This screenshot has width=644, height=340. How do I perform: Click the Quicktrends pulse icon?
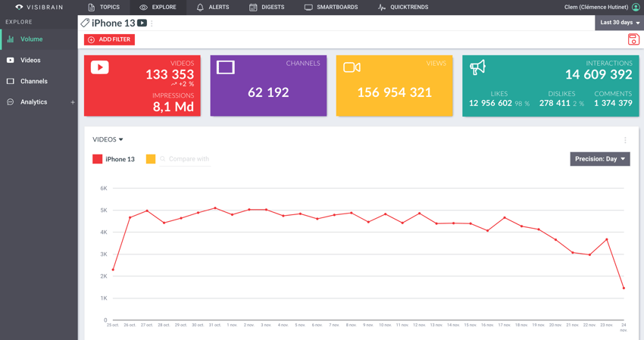coord(382,8)
